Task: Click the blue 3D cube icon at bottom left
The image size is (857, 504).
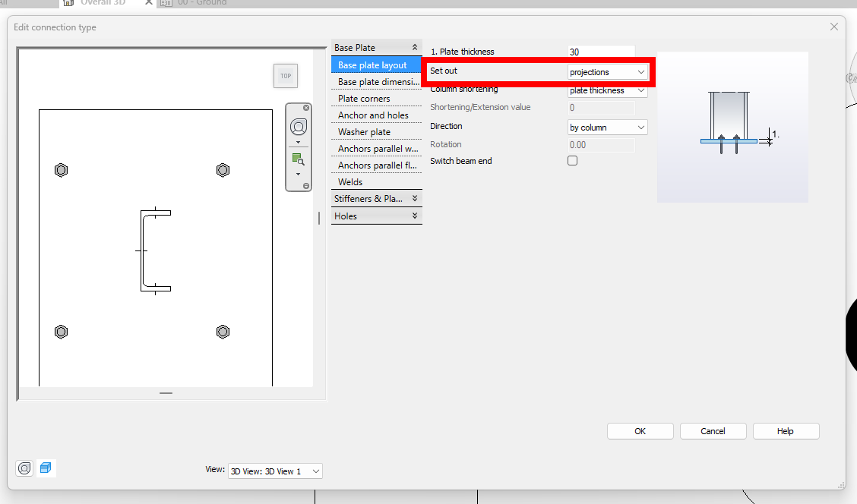Action: click(x=46, y=468)
